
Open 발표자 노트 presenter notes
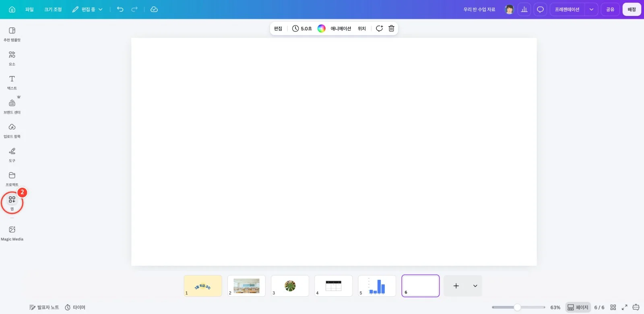44,307
